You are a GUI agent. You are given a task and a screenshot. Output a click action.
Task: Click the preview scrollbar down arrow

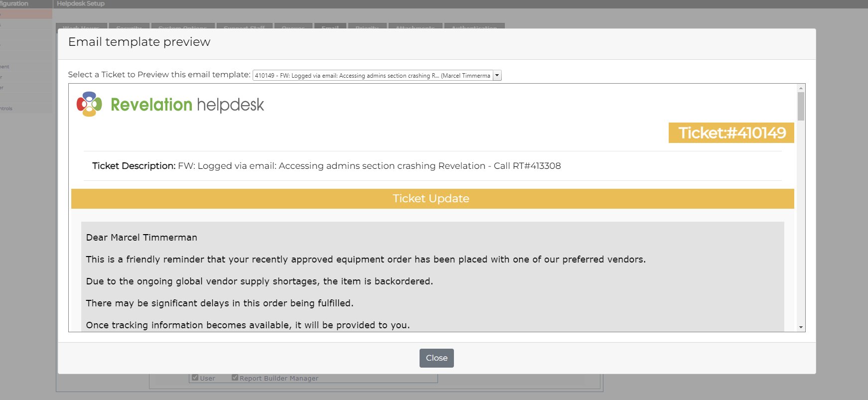pos(801,327)
